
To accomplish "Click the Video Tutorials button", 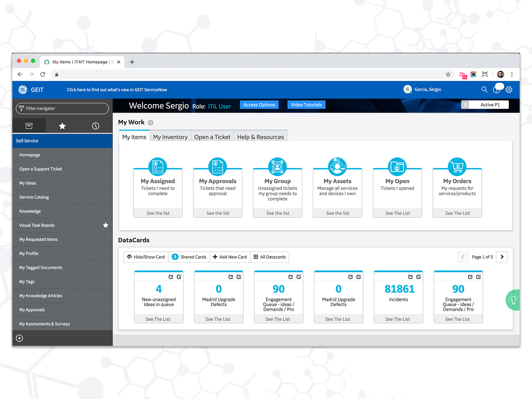I will pos(306,105).
